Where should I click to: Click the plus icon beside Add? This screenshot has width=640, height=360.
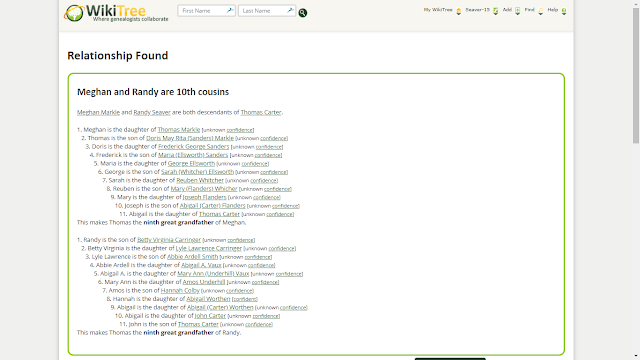pos(518,11)
